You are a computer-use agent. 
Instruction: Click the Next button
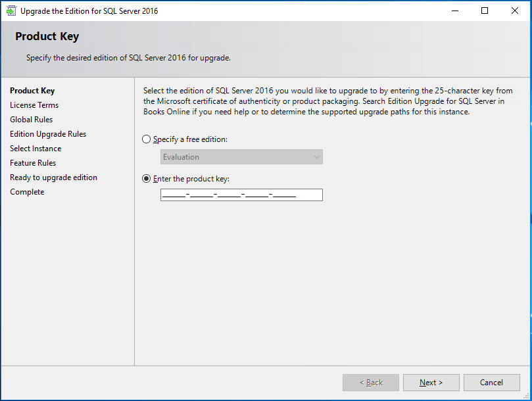coord(431,382)
